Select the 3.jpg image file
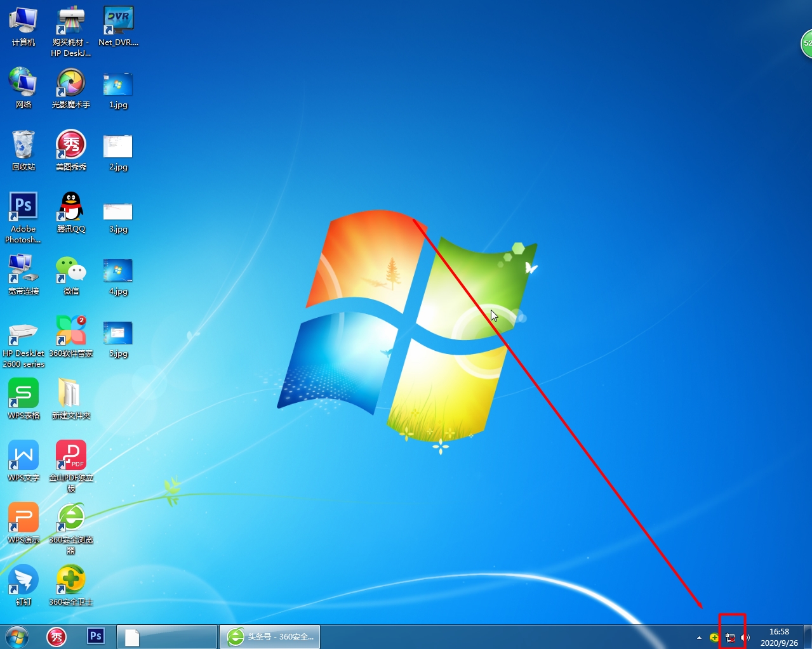812x649 pixels. pos(118,218)
